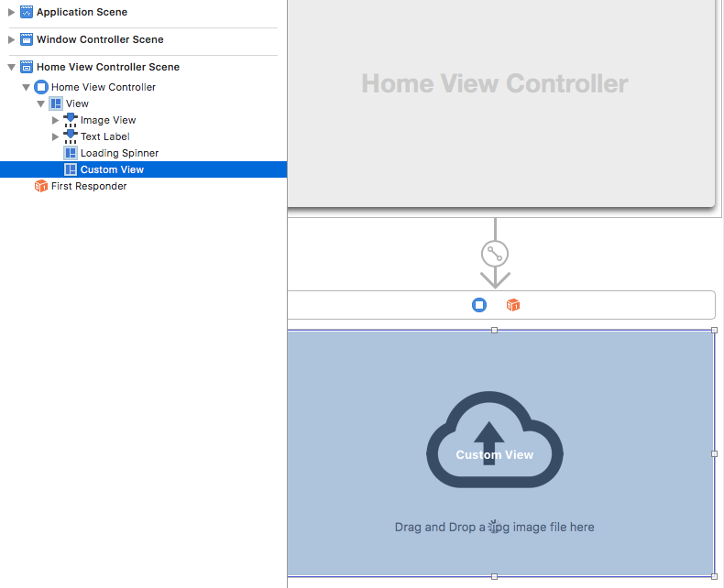Click the circular segue connection icon
This screenshot has width=724, height=588.
495,254
